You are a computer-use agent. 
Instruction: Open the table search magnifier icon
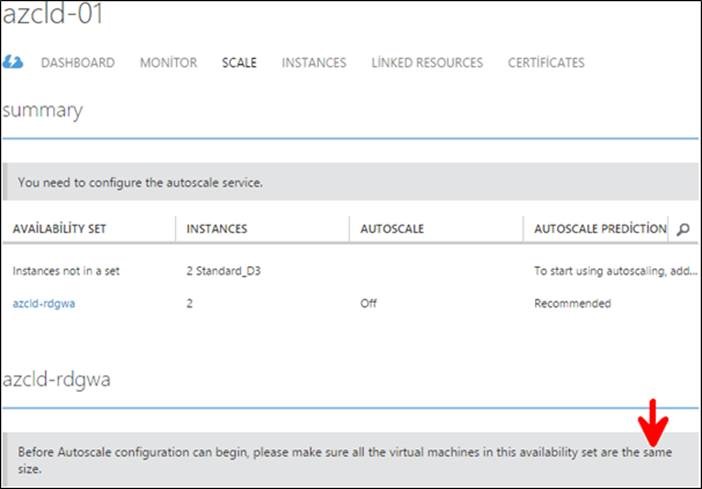coord(683,229)
